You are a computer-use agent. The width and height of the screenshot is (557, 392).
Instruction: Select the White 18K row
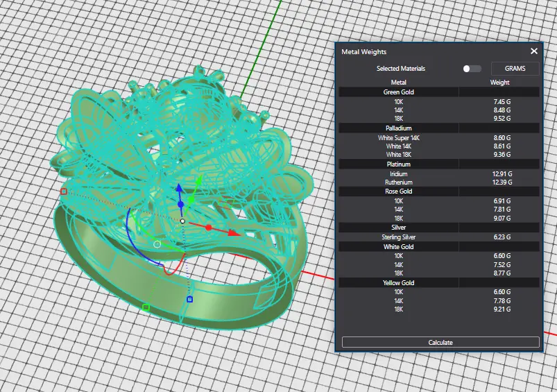439,155
